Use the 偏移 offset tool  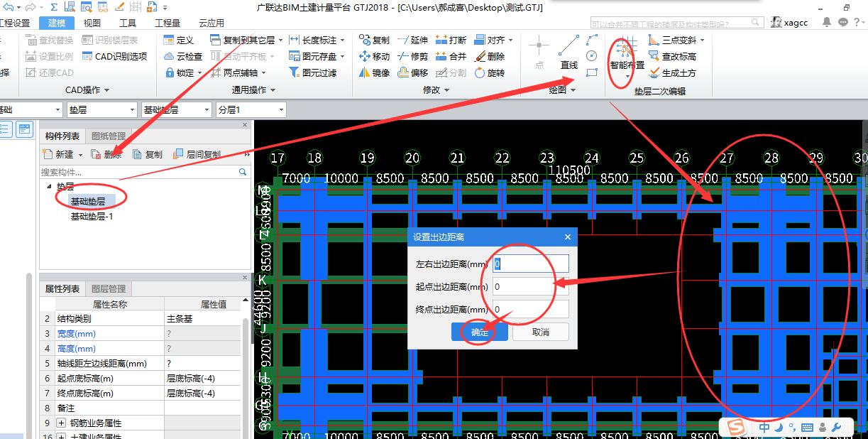[x=412, y=73]
